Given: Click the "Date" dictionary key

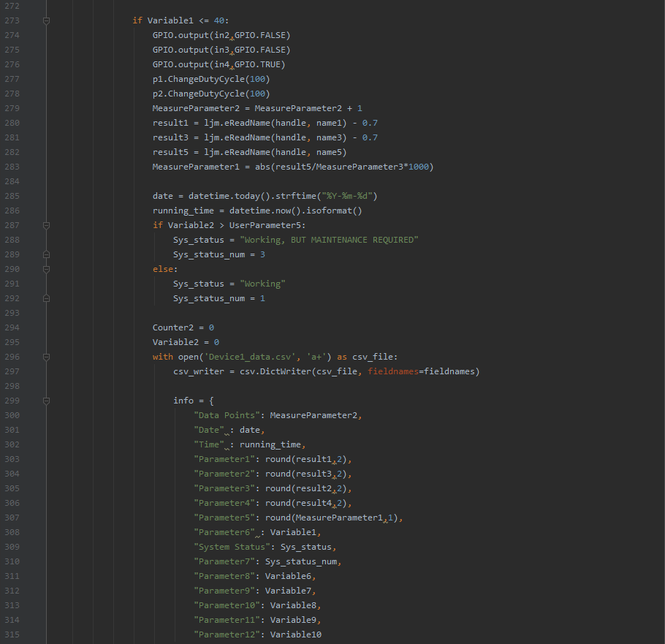Looking at the screenshot, I should pos(209,430).
